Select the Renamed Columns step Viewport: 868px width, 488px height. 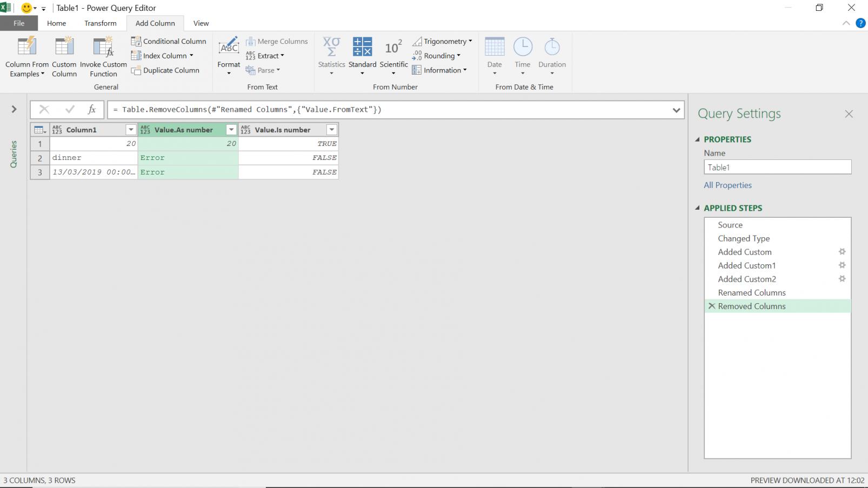(x=778, y=292)
